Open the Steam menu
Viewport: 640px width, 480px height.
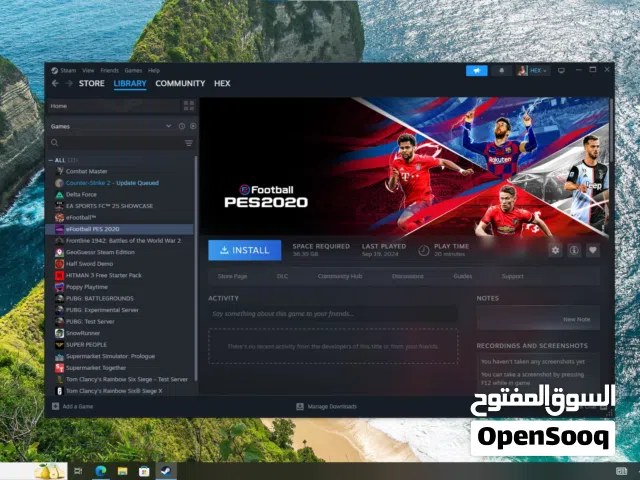(x=64, y=70)
